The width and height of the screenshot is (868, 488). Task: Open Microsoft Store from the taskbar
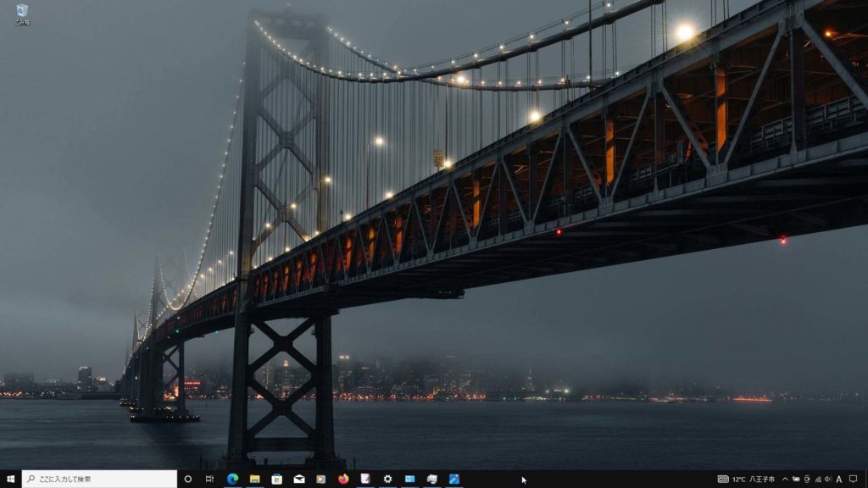[276, 479]
